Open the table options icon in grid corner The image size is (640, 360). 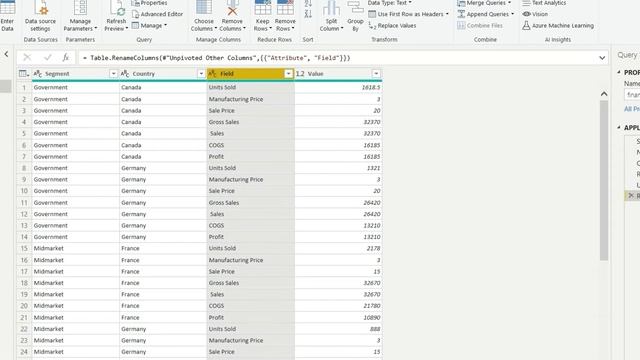tap(24, 73)
